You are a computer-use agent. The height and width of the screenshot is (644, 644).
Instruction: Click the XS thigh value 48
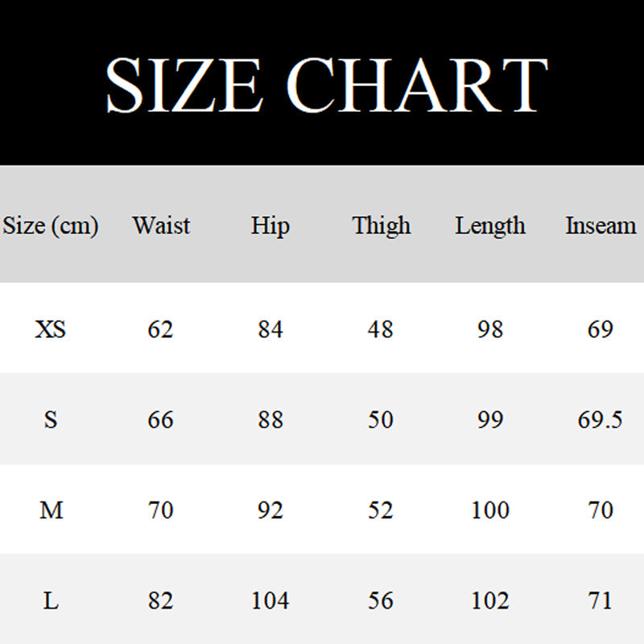(380, 329)
